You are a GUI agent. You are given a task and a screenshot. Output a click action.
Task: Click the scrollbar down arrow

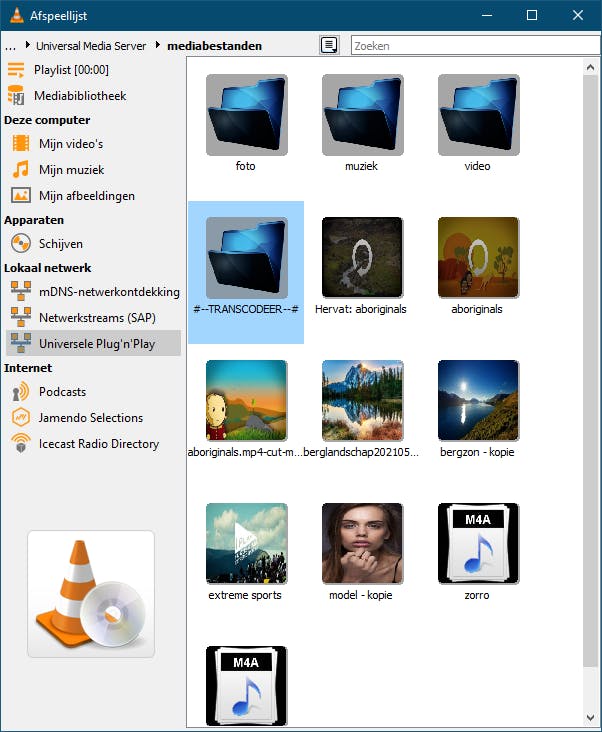[590, 718]
